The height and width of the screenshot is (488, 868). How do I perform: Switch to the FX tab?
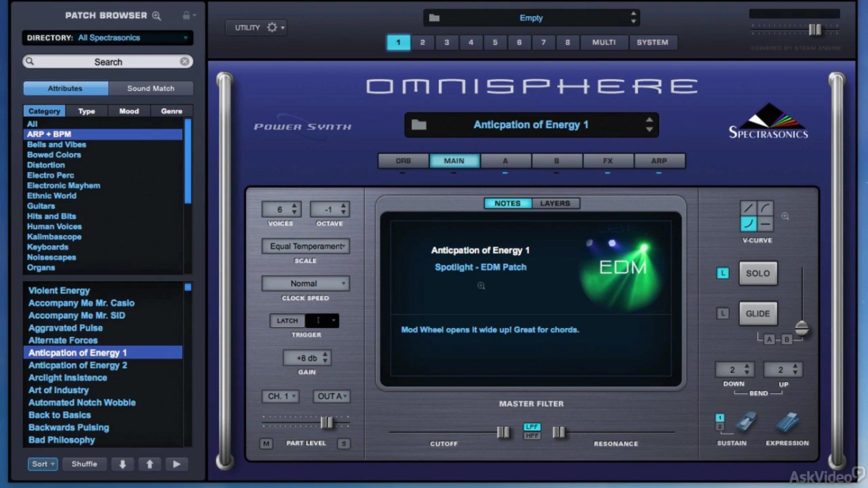[608, 161]
